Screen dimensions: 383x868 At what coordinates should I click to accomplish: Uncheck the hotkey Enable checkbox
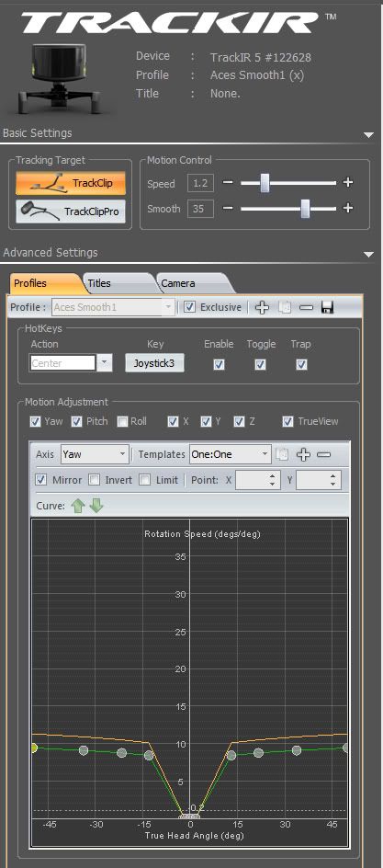coord(220,364)
